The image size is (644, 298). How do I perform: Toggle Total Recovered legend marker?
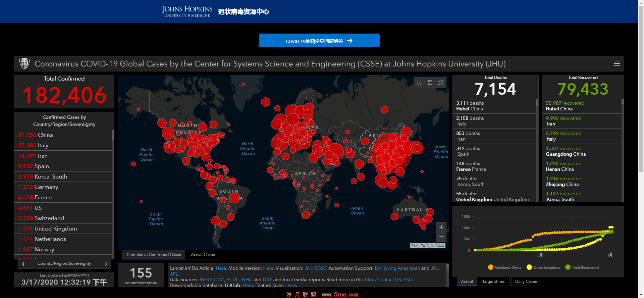click(568, 267)
